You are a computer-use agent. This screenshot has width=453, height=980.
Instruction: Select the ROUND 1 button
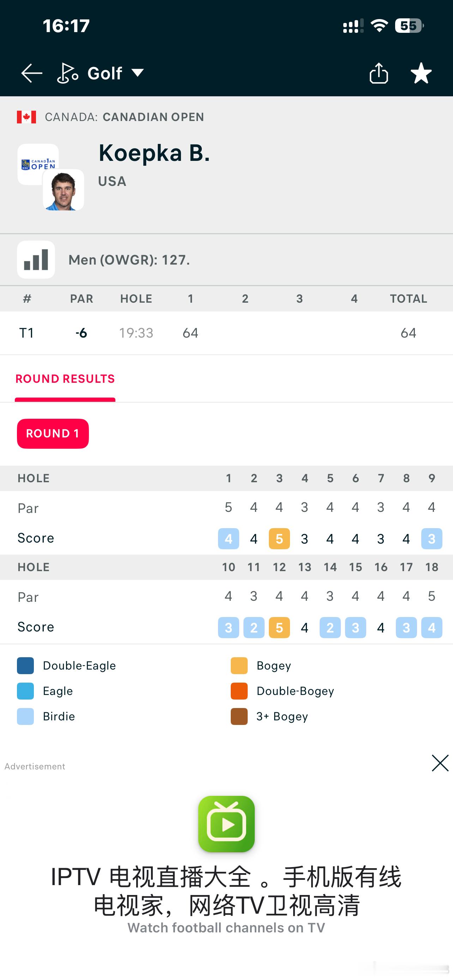53,434
